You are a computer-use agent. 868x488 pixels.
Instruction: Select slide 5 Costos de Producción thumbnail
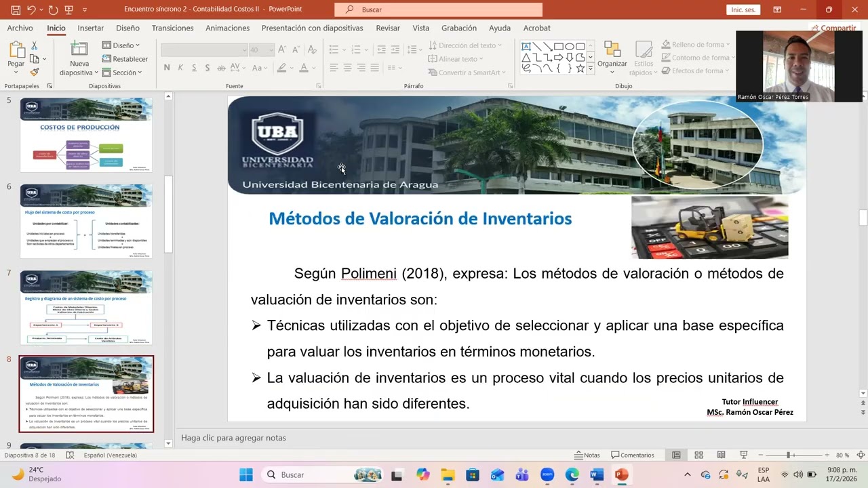click(86, 135)
